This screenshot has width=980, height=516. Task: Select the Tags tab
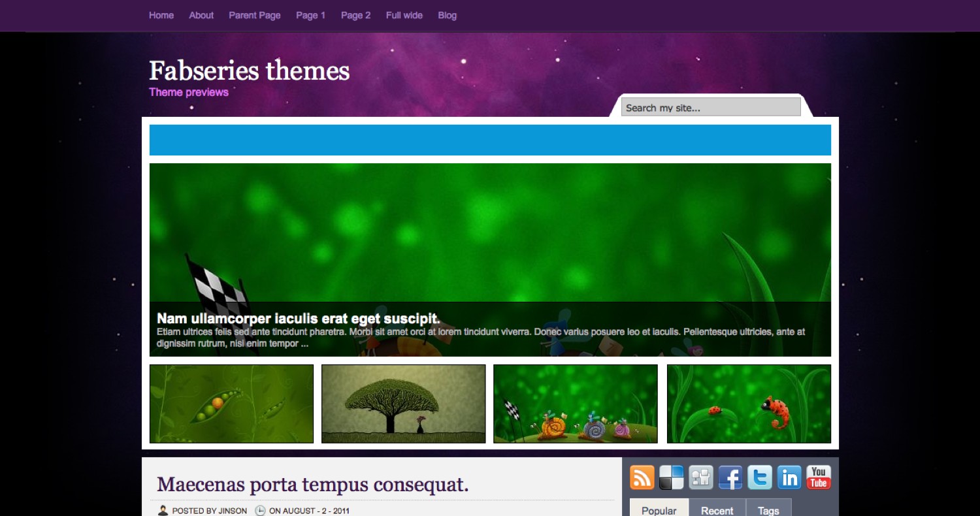[x=768, y=510]
